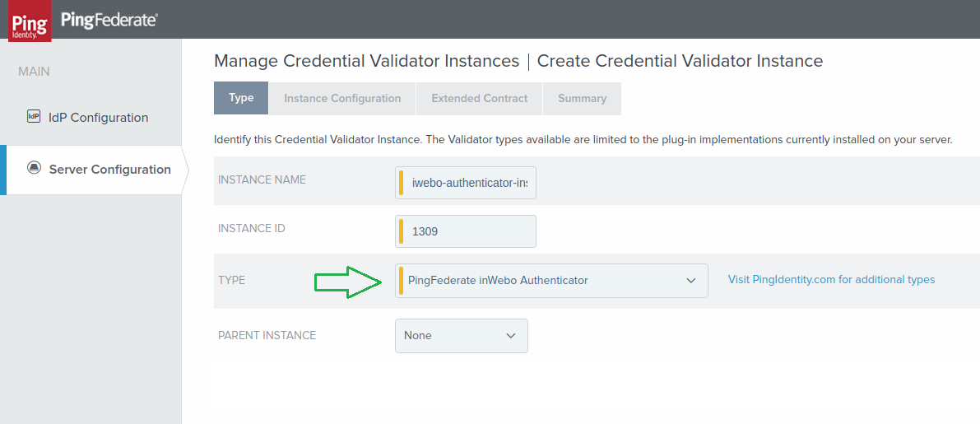
Task: Open IdP Configuration in sidebar
Action: [x=98, y=118]
